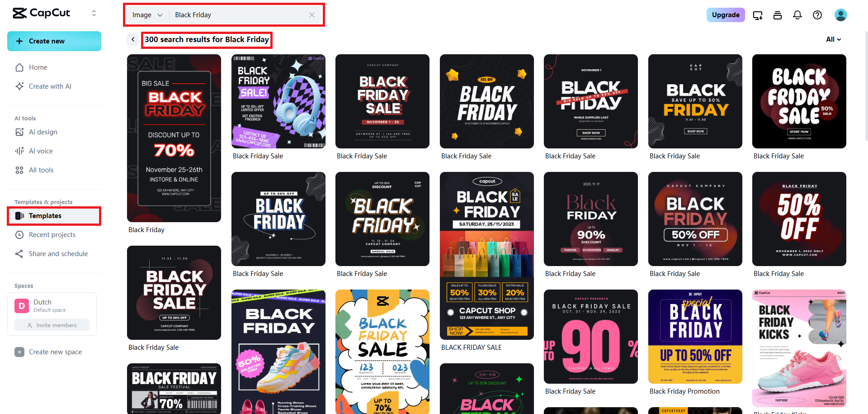
Task: Expand the workspace switcher next to CapCut
Action: click(94, 13)
